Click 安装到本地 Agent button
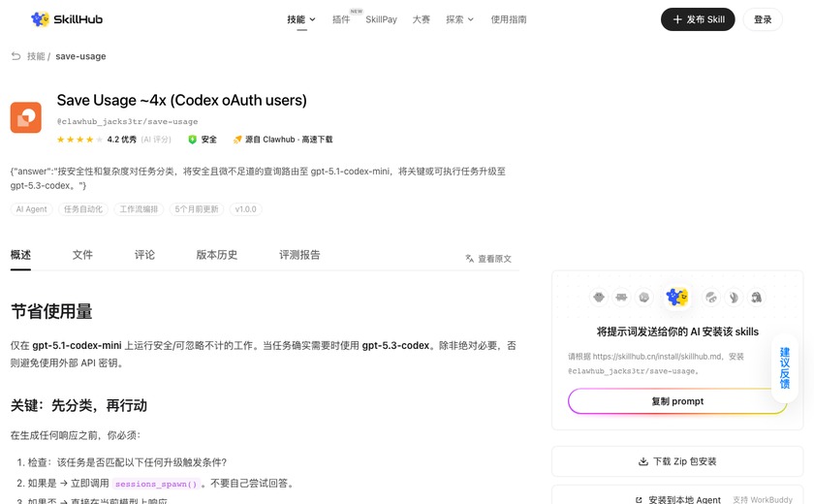 pos(677,499)
